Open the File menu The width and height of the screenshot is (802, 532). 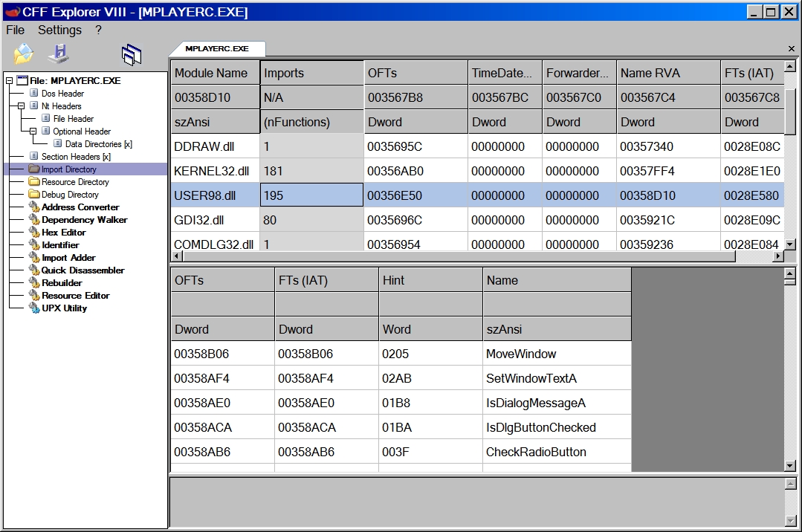pos(16,30)
